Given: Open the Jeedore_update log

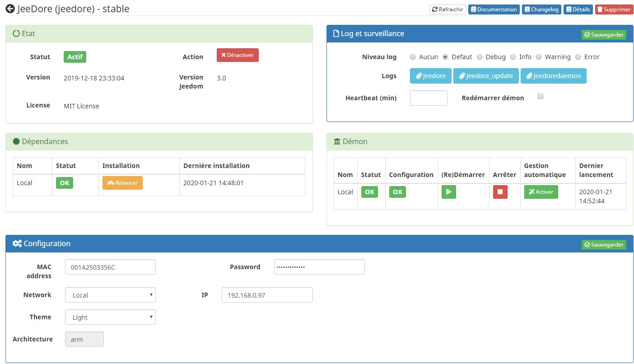Looking at the screenshot, I should pos(486,76).
